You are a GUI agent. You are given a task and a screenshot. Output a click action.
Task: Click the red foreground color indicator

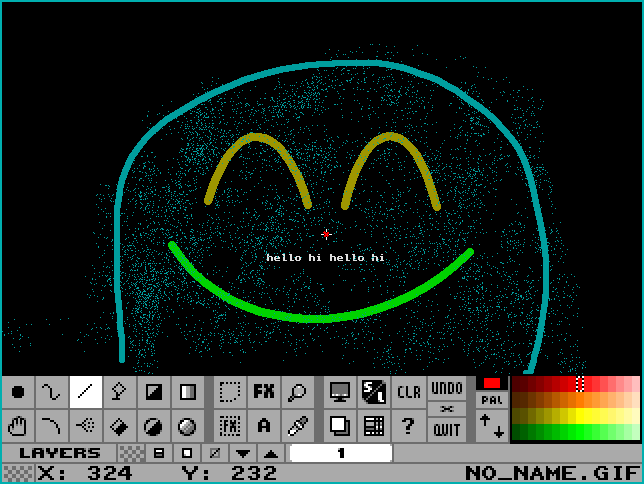click(492, 383)
